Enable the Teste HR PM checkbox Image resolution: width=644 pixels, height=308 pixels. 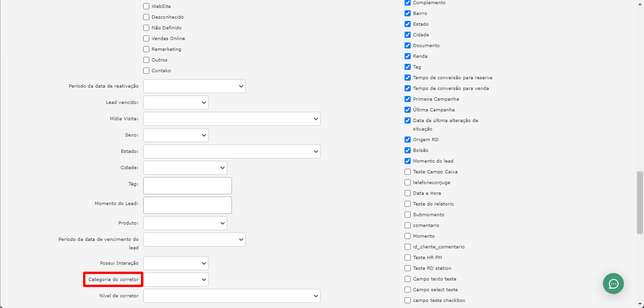[x=408, y=258]
